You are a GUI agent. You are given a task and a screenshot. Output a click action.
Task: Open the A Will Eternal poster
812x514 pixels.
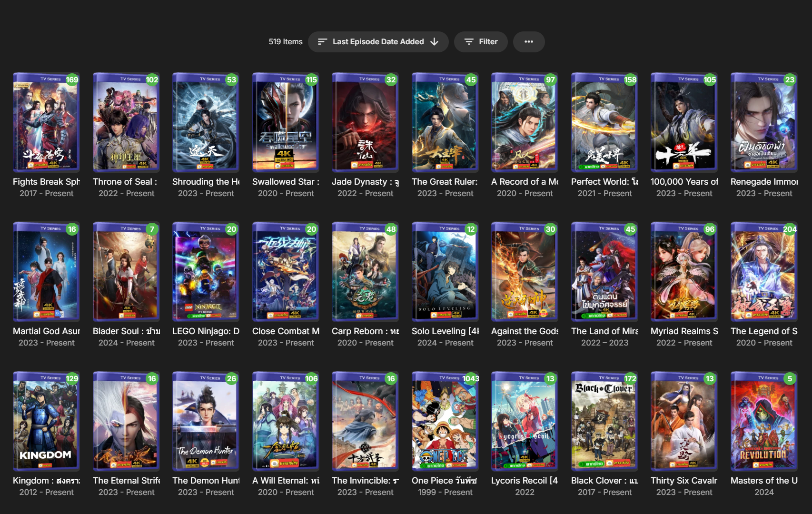click(x=286, y=421)
